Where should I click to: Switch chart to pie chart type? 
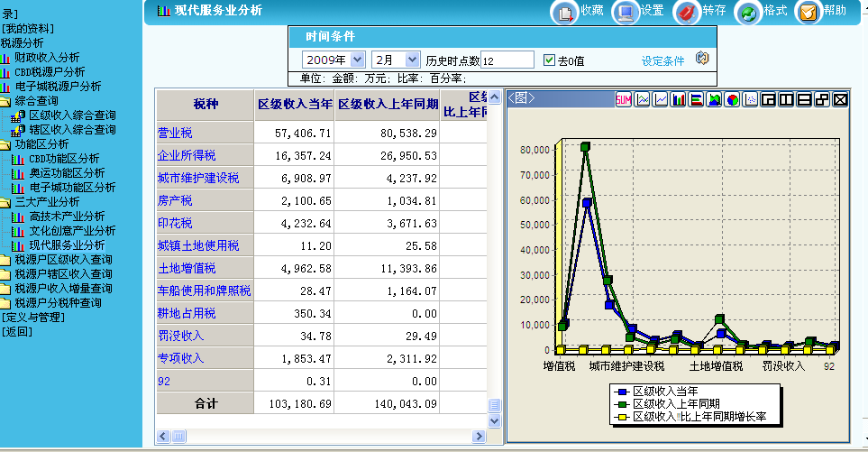click(x=732, y=99)
